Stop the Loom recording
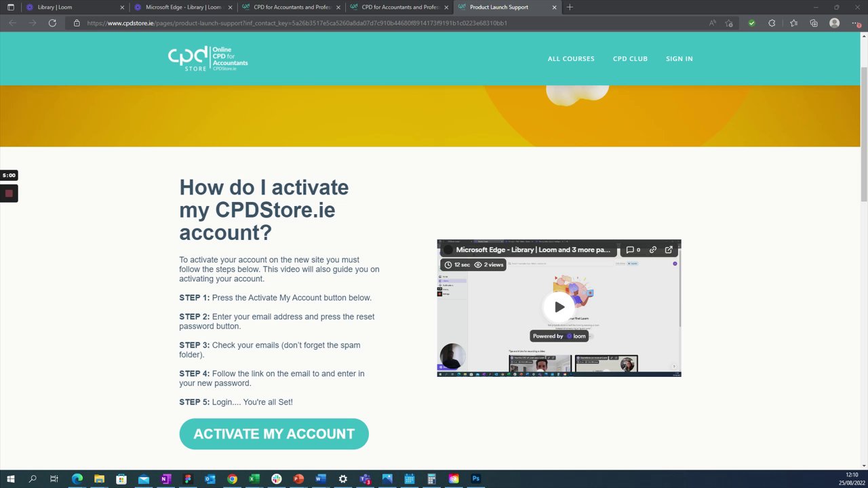The height and width of the screenshot is (488, 868). 9,194
